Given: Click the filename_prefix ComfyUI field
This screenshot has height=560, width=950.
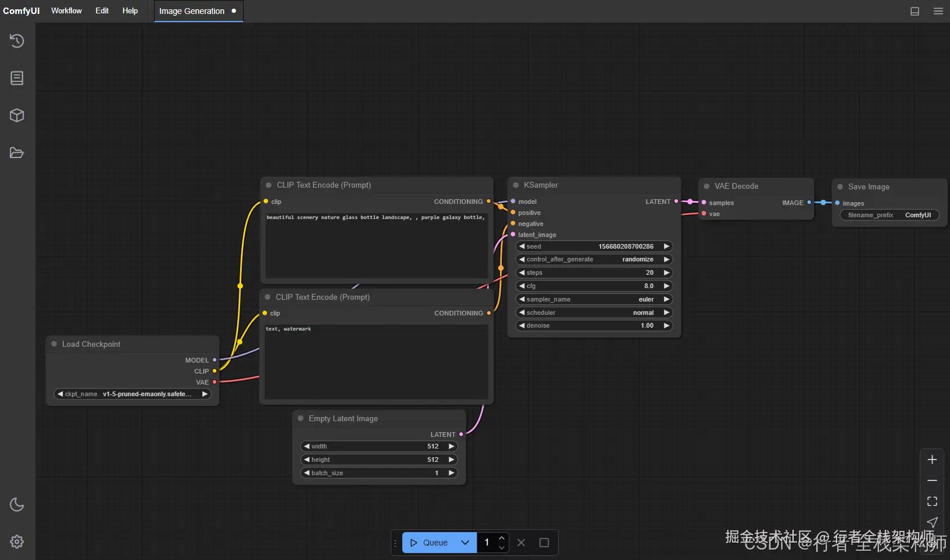Looking at the screenshot, I should pos(889,215).
